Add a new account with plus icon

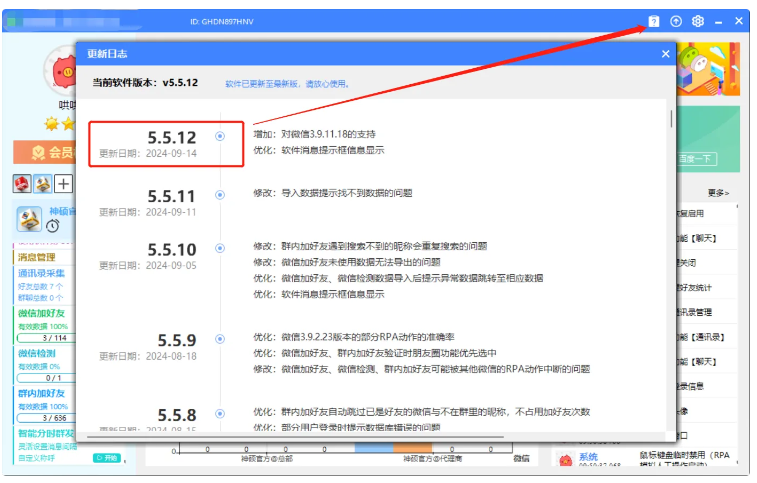(x=63, y=184)
